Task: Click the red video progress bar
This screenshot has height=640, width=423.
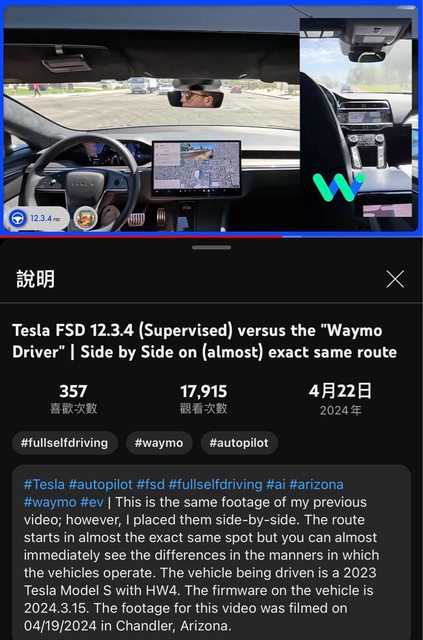Action: click(x=141, y=236)
